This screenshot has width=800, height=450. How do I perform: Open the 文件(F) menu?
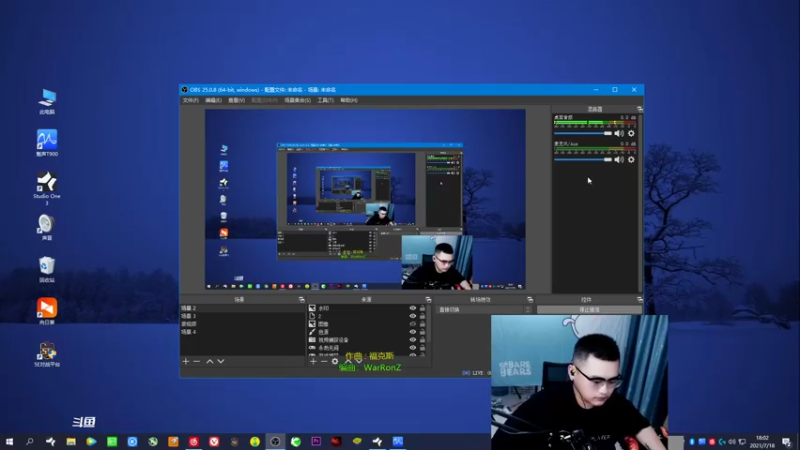(x=190, y=101)
